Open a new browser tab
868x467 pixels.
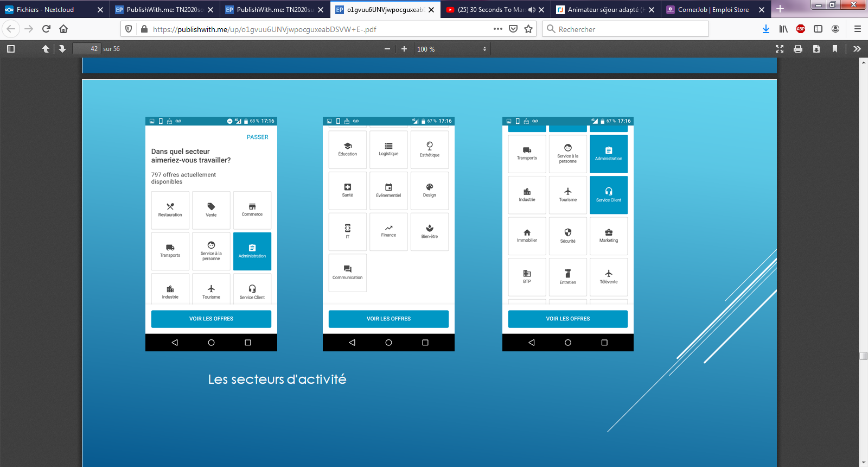click(780, 9)
